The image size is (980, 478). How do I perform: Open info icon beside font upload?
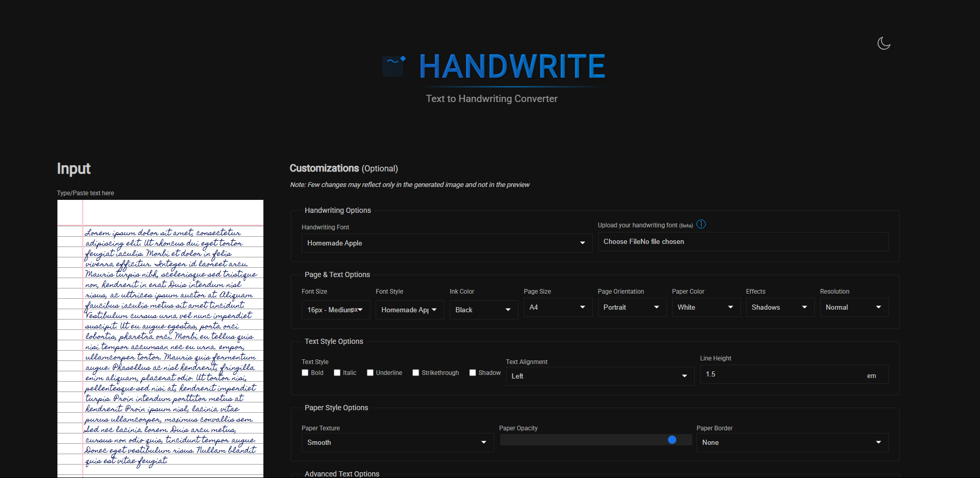(701, 224)
